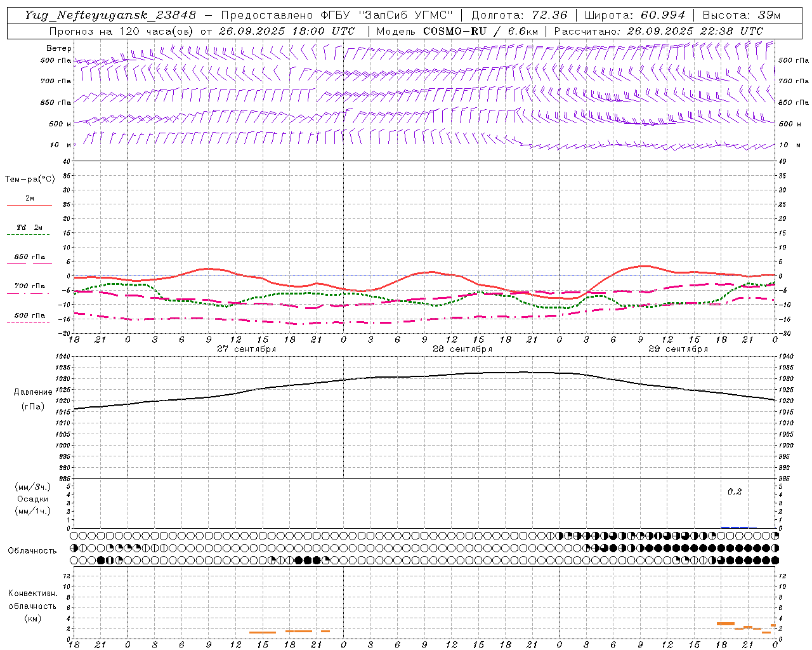812x650 pixels.
Task: Click the '2м' temperature legend entry
Action: coord(30,199)
